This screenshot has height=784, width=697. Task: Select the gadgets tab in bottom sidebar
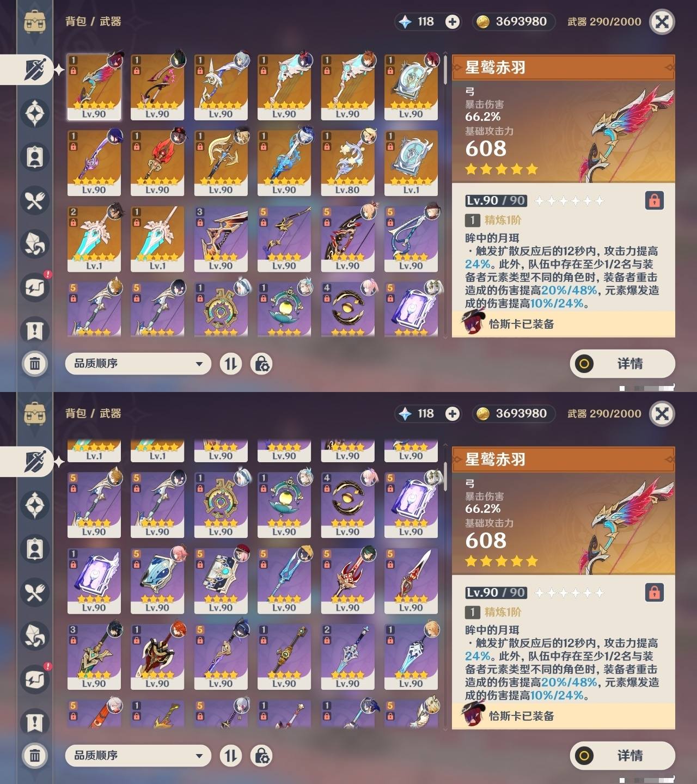35,679
